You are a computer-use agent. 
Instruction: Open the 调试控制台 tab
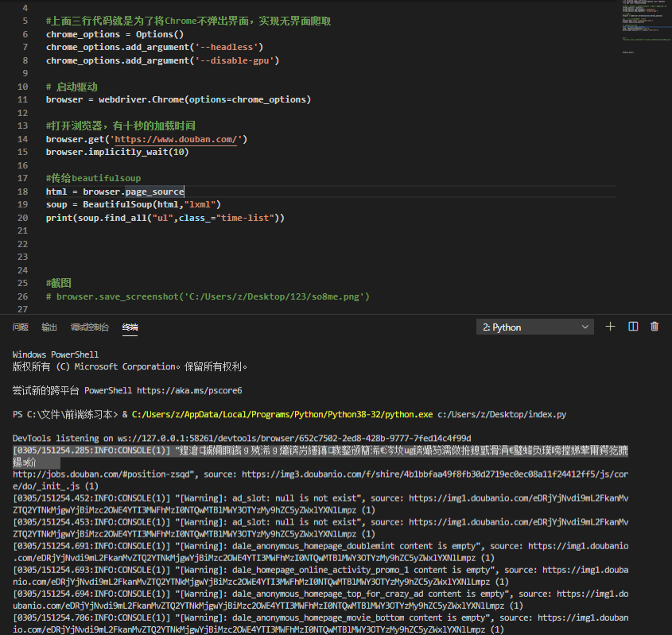coord(90,327)
